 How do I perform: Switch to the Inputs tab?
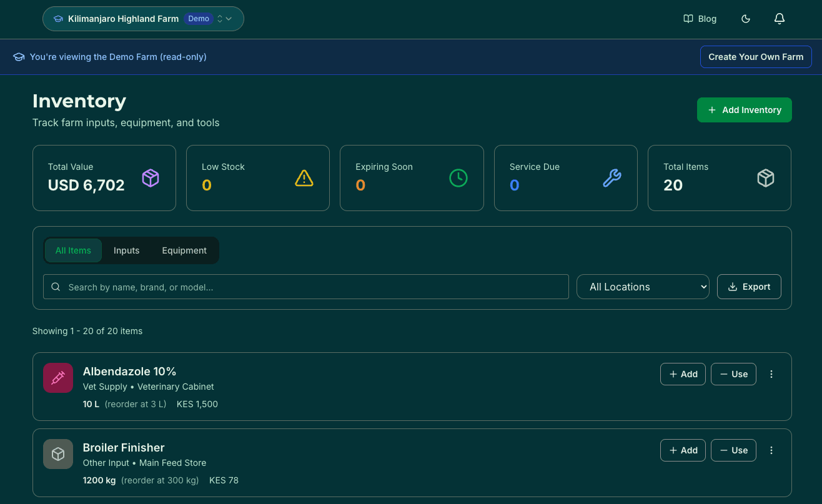(x=126, y=250)
